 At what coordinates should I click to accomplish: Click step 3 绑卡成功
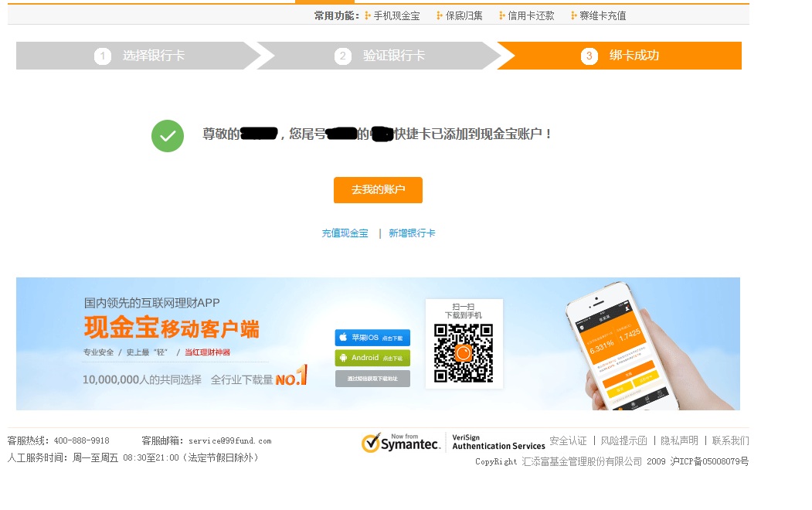[623, 56]
